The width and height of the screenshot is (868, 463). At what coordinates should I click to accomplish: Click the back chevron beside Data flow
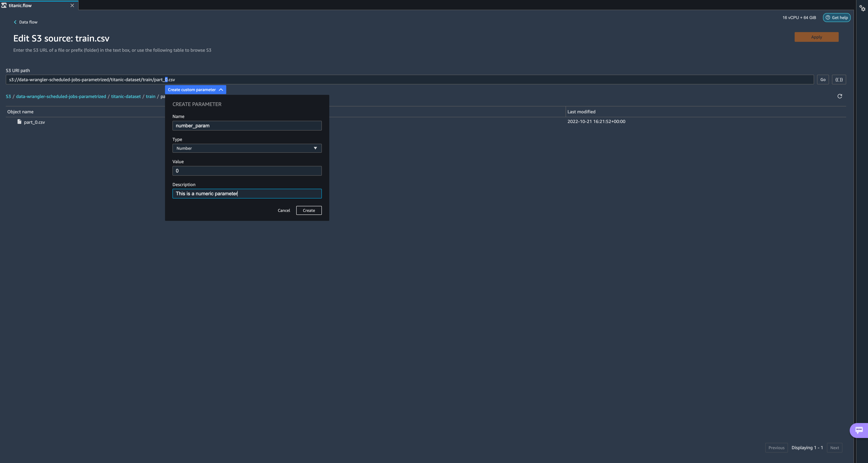coord(15,22)
